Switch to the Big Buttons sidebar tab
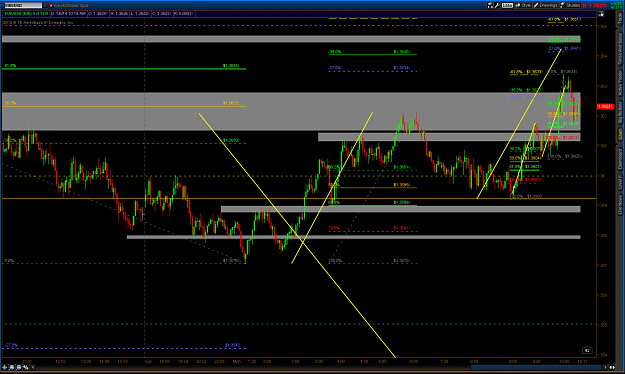625x374 pixels. pyautogui.click(x=620, y=112)
